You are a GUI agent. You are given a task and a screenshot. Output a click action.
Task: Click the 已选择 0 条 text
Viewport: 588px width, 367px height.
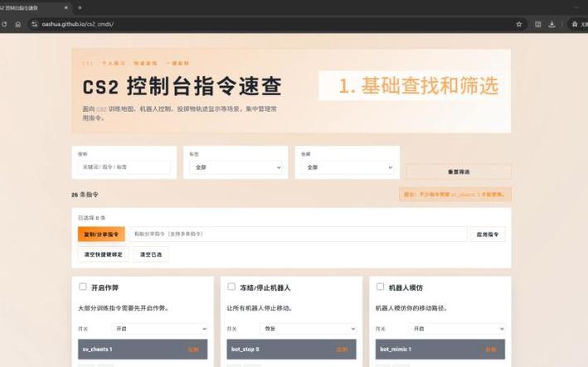[92, 218]
